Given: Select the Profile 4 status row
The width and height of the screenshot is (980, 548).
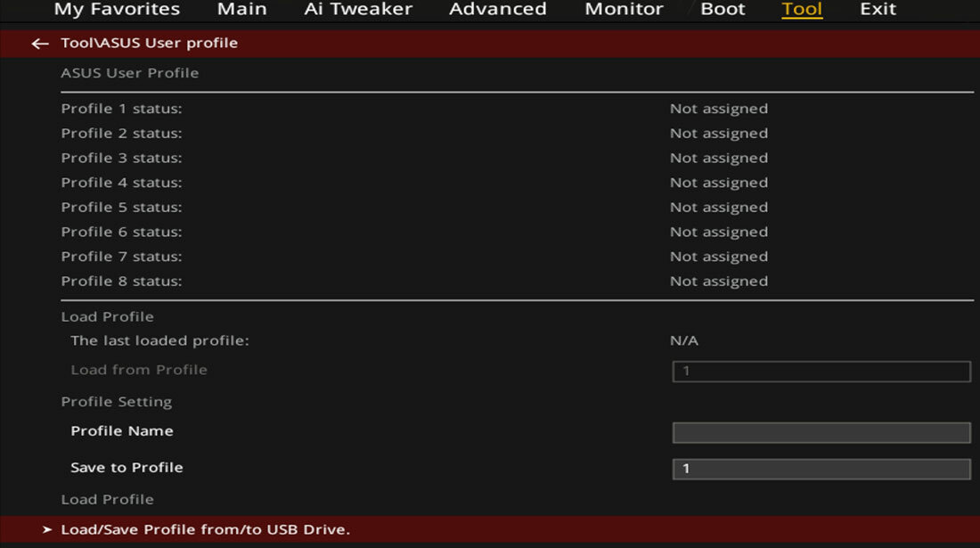Looking at the screenshot, I should click(517, 183).
